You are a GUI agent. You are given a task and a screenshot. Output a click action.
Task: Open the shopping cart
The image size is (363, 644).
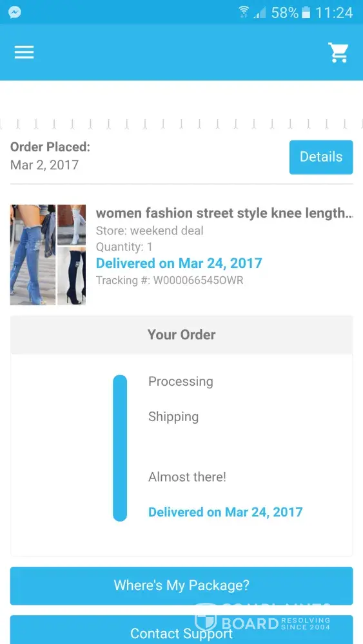pos(338,53)
